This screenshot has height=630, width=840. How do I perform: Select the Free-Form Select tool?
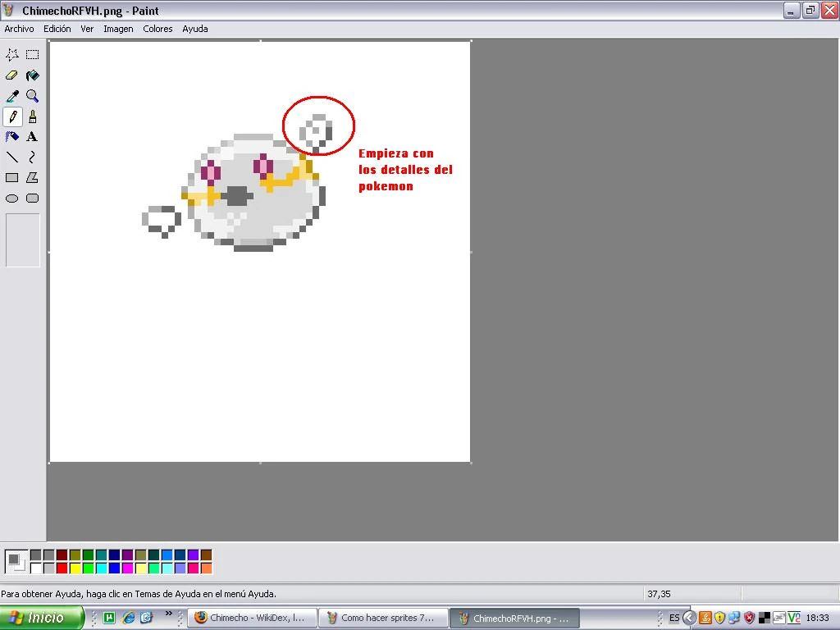(12, 55)
